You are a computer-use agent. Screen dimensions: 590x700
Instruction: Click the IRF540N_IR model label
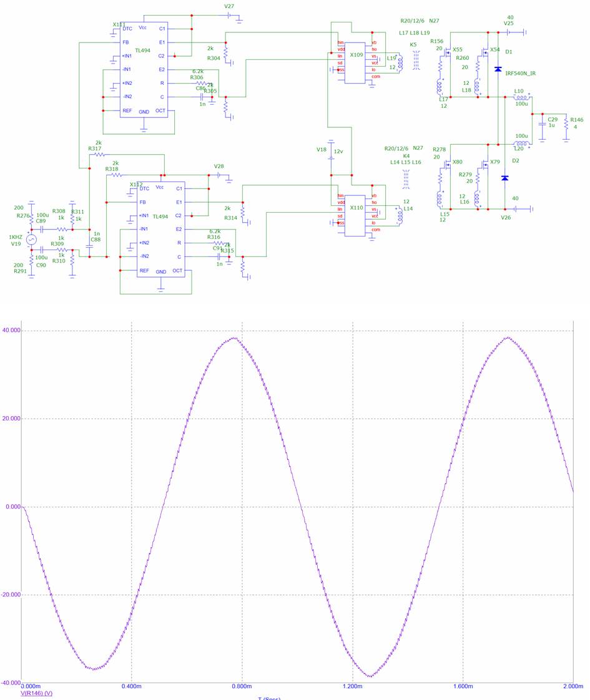click(520, 73)
